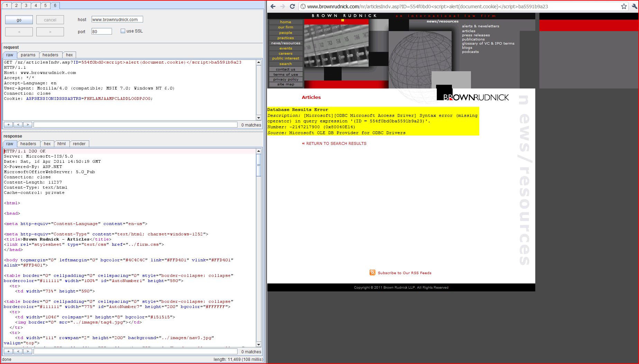The height and width of the screenshot is (364, 639).
Task: Switch to repeater tab 4
Action: [36, 5]
